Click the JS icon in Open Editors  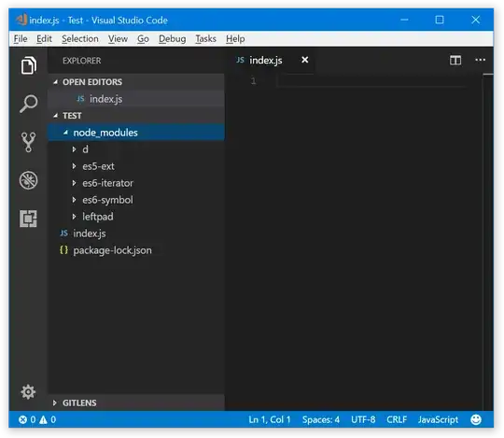coord(80,99)
